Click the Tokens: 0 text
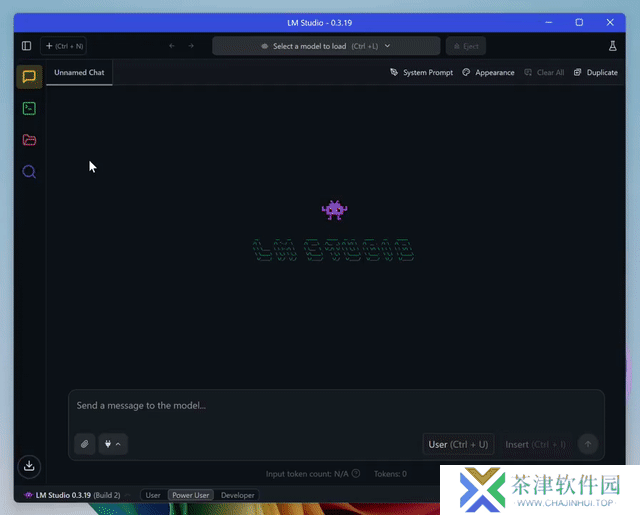The height and width of the screenshot is (515, 640). tap(390, 474)
